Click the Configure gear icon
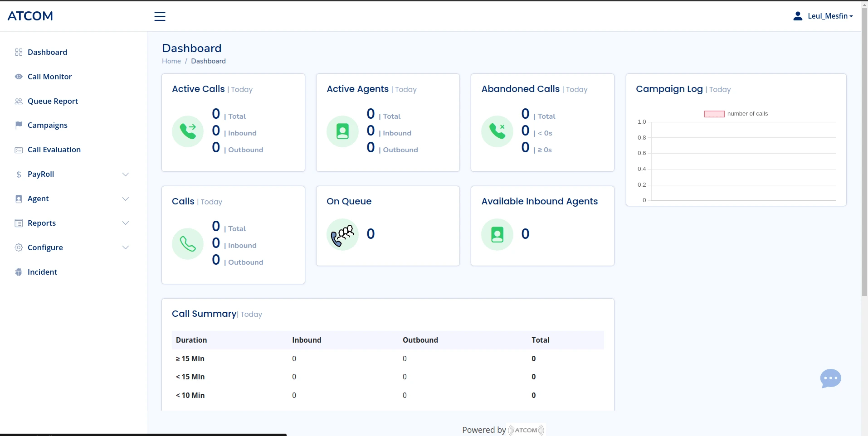 click(x=19, y=247)
